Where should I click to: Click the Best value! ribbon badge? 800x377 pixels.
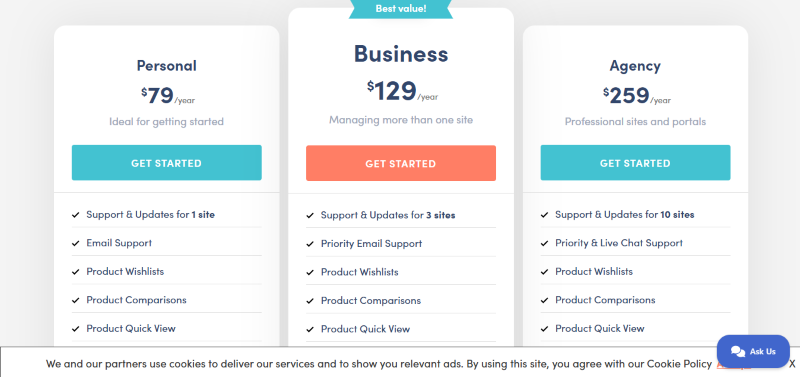(401, 9)
